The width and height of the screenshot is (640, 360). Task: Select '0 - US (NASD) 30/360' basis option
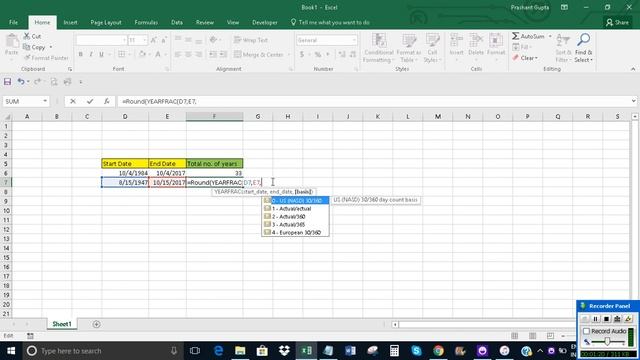pos(296,200)
